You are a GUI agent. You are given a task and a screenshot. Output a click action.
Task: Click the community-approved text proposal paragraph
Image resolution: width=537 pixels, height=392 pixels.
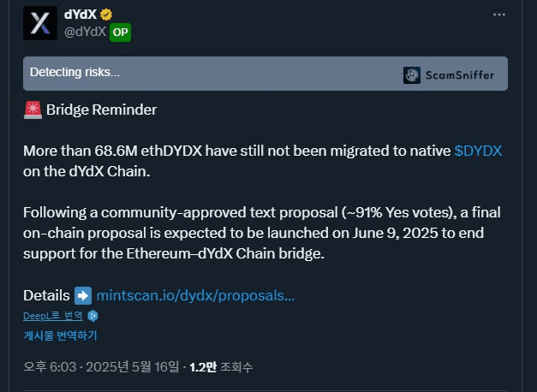tap(262, 233)
